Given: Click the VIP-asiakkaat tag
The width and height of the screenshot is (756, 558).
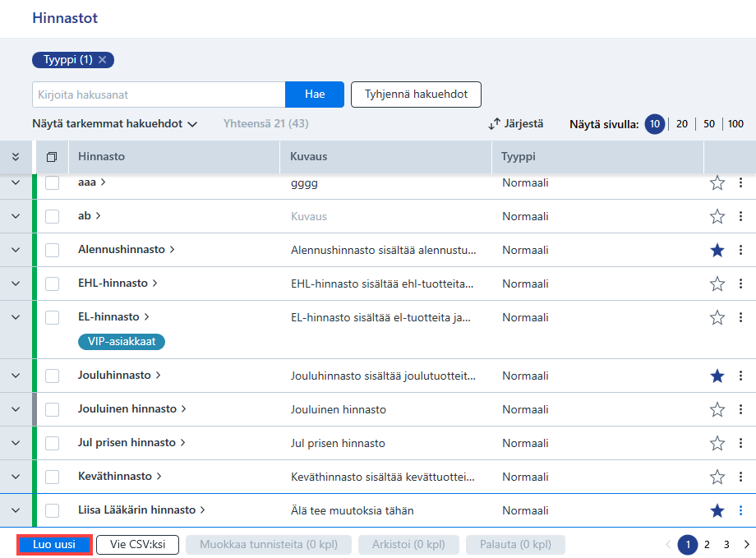Looking at the screenshot, I should 122,341.
